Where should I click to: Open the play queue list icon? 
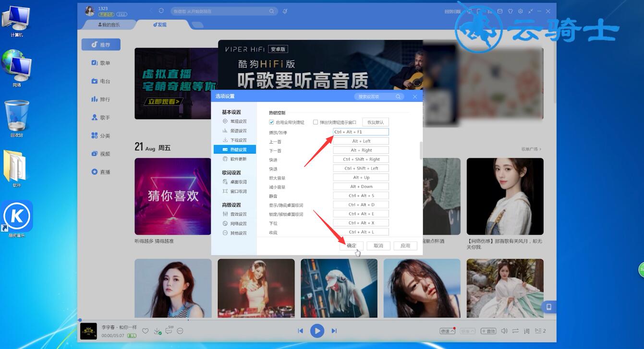(540, 331)
